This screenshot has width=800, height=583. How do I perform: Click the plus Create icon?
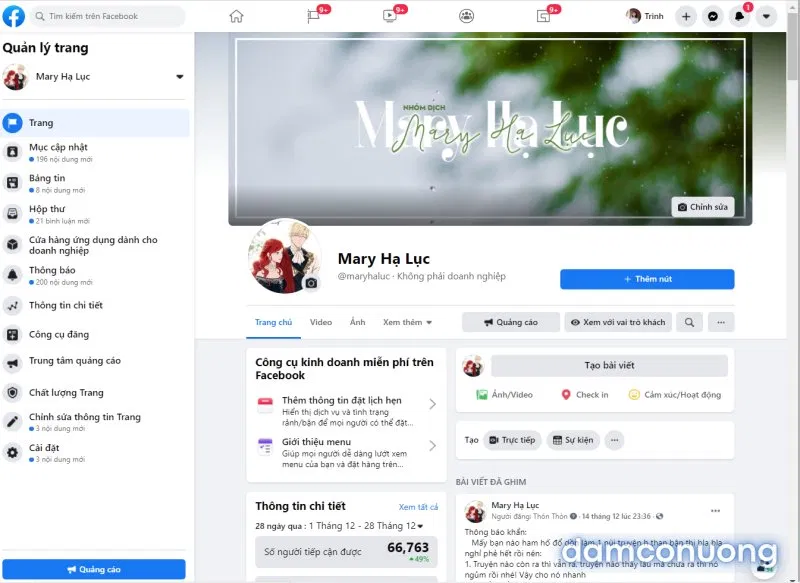click(686, 17)
